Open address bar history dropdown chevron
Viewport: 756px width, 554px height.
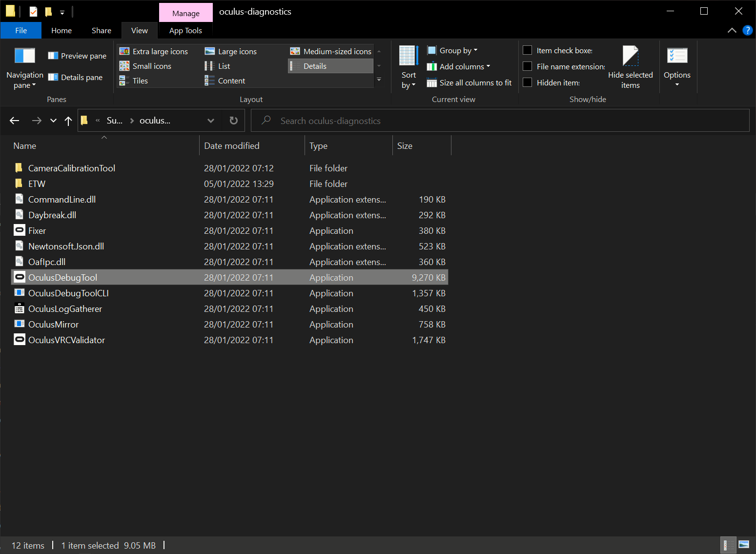point(211,121)
